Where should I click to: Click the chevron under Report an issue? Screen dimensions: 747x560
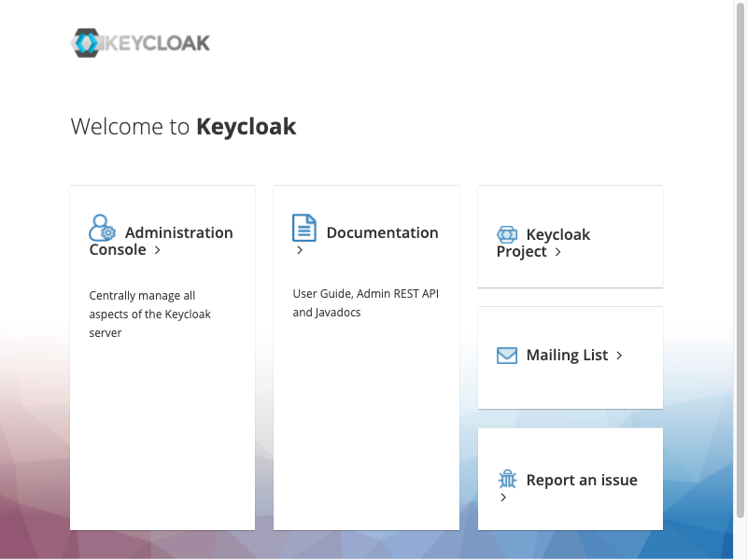tap(503, 497)
